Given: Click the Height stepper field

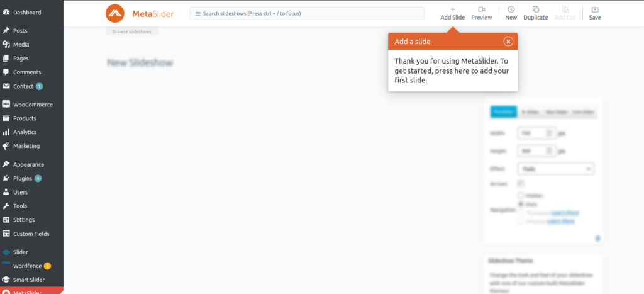Looking at the screenshot, I should pyautogui.click(x=536, y=151).
